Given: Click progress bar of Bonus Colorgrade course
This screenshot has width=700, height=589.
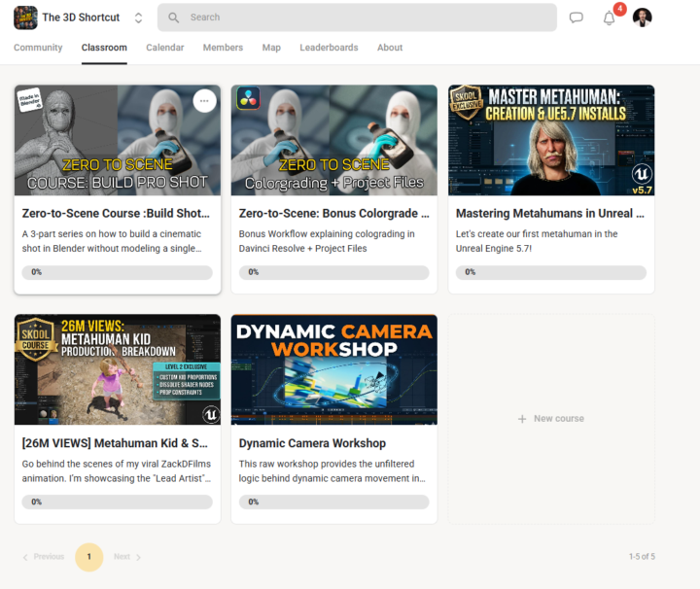Looking at the screenshot, I should 333,272.
